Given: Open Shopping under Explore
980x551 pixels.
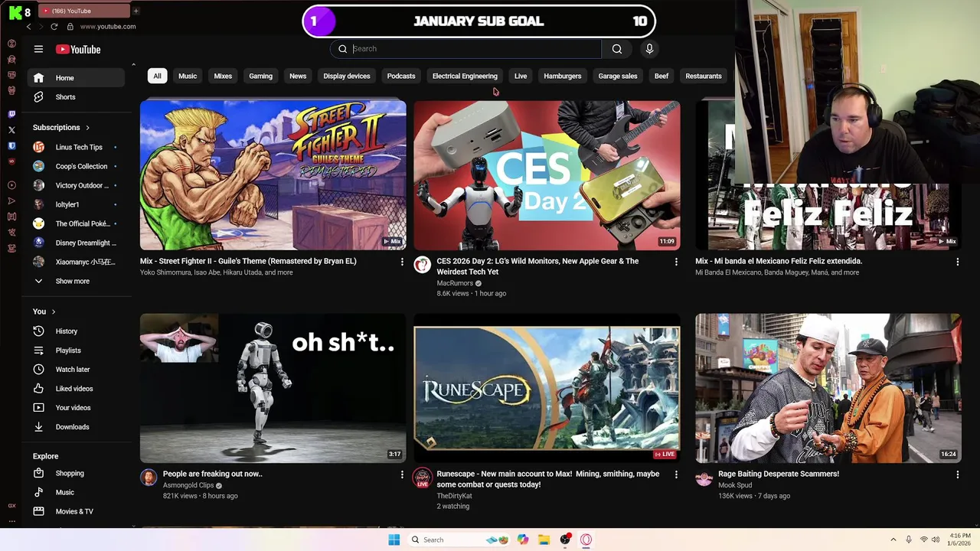Looking at the screenshot, I should tap(76, 473).
